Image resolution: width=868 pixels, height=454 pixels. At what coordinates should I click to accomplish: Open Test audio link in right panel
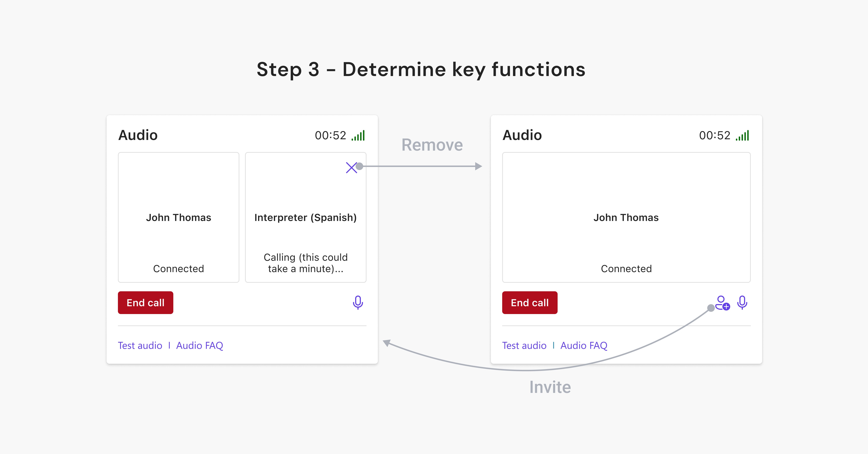point(524,345)
